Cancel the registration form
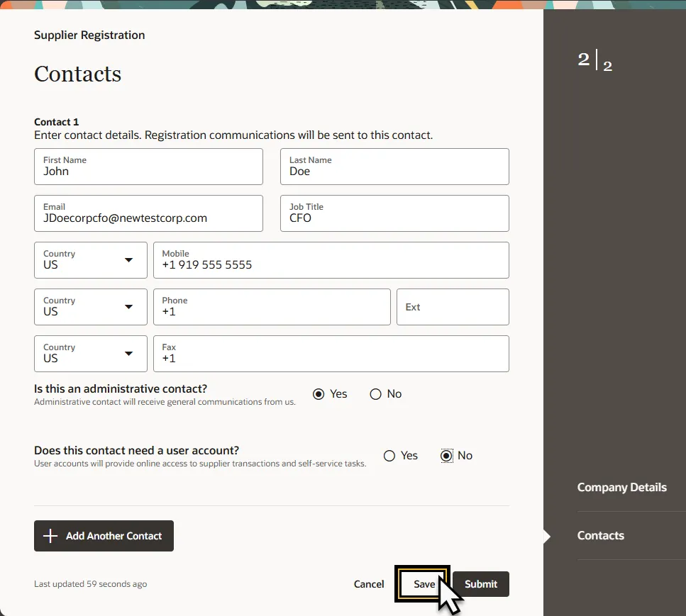Viewport: 686px width, 616px height. pyautogui.click(x=369, y=584)
